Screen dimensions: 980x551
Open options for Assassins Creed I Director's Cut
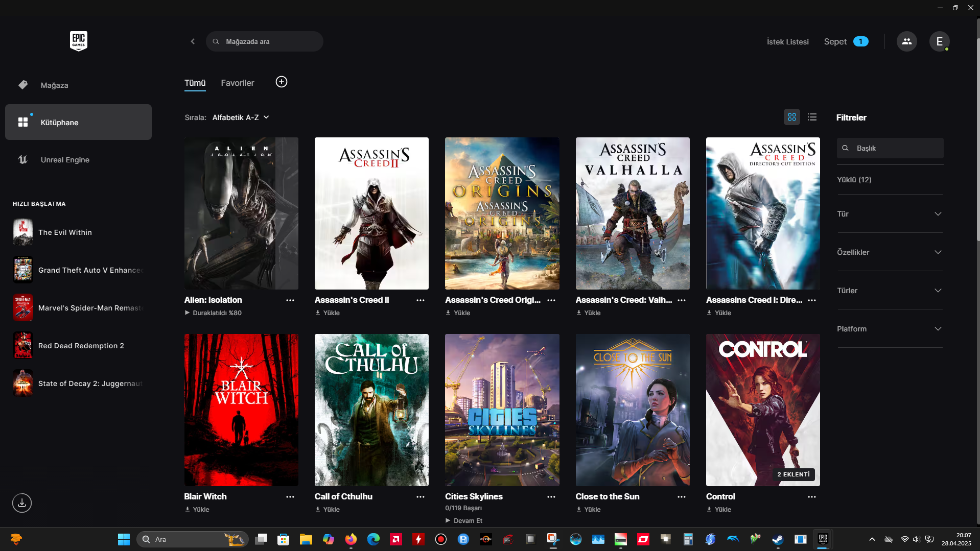pos(812,300)
